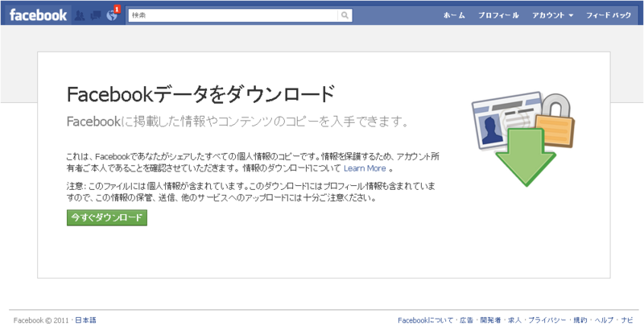
Task: Click the facebook logo
Action: (38, 15)
